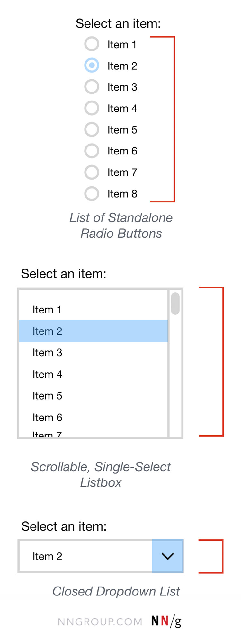Open the dropdown chevron arrow
The width and height of the screenshot is (241, 644).
coord(167,556)
